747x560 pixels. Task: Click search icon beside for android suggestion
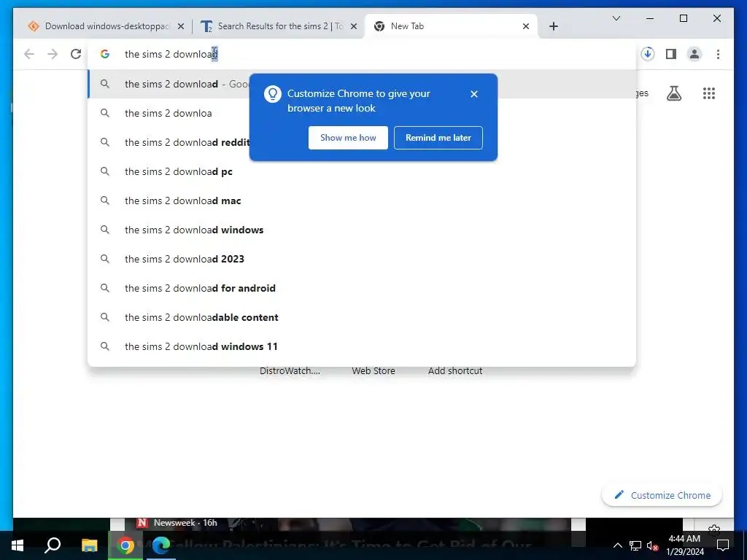(105, 288)
